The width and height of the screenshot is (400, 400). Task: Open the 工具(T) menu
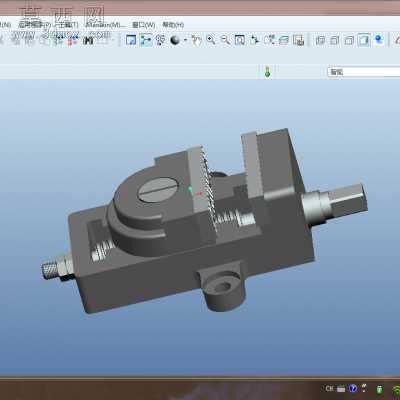point(67,25)
